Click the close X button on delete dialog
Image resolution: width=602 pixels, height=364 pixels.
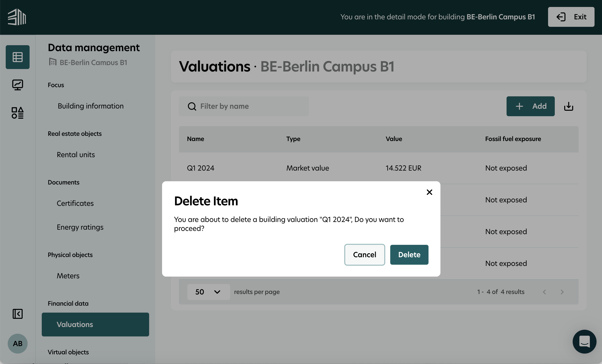[x=429, y=192]
